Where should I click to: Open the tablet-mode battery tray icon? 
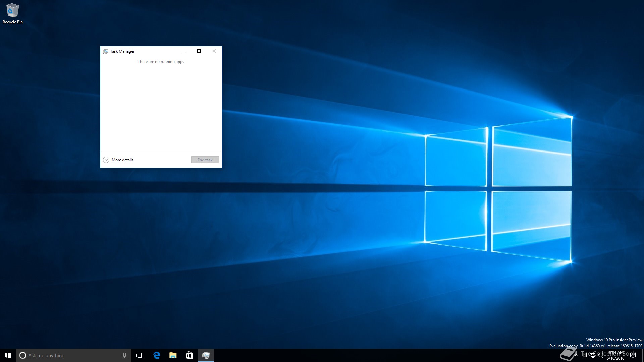[585, 355]
